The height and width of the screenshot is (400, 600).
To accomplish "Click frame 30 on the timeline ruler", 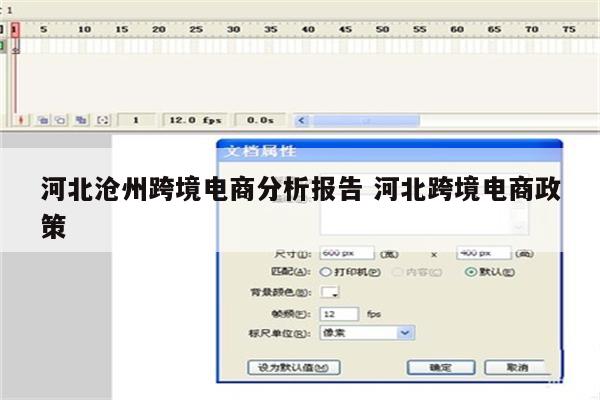I will [233, 29].
